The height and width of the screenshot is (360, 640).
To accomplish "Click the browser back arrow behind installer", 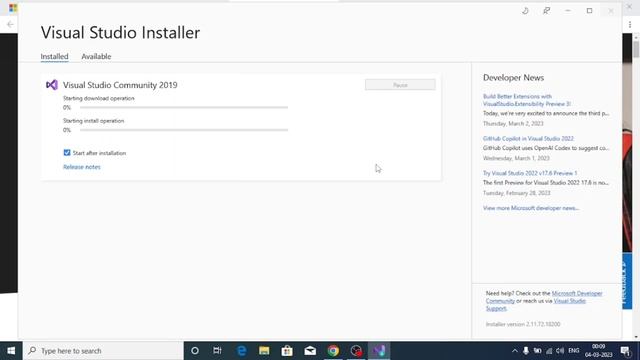I will pos(10,24).
